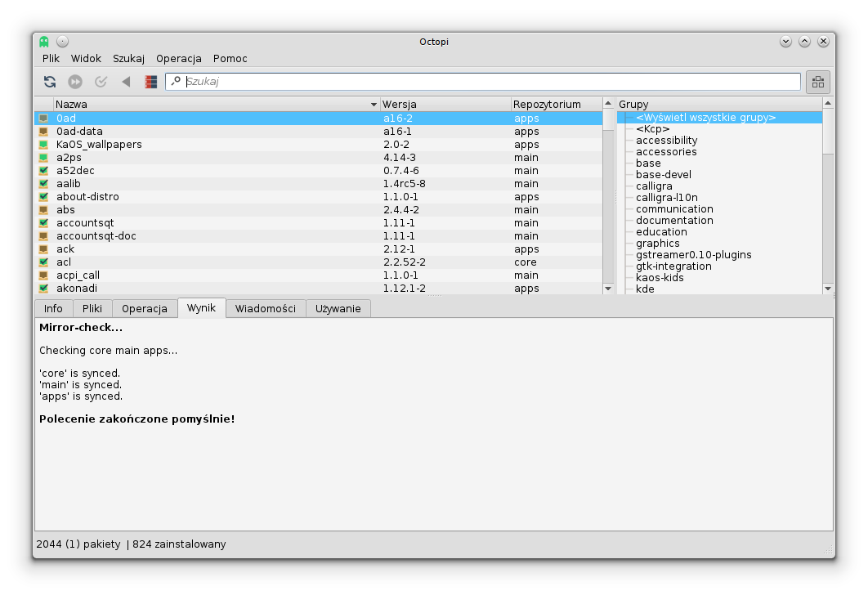Open the Widok menu
The image size is (868, 591).
[86, 59]
